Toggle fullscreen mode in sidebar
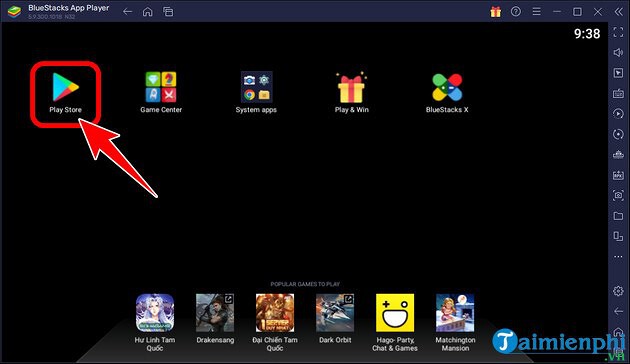This screenshot has height=364, width=630. click(x=618, y=32)
